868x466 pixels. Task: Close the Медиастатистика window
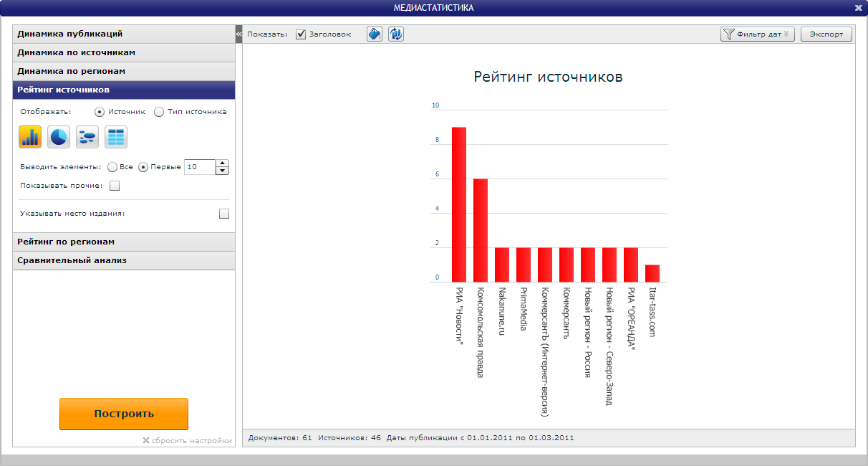(x=858, y=8)
